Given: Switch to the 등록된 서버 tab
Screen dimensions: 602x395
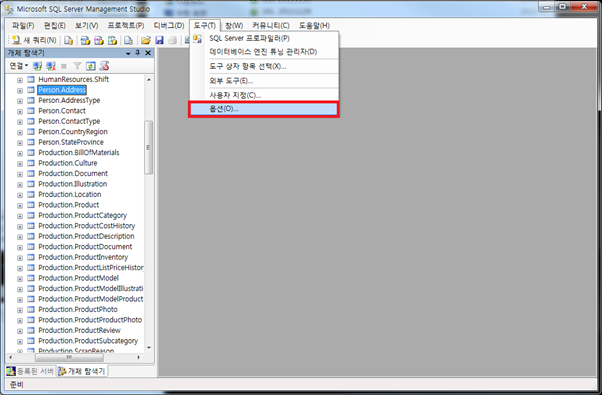Looking at the screenshot, I should pyautogui.click(x=31, y=371).
